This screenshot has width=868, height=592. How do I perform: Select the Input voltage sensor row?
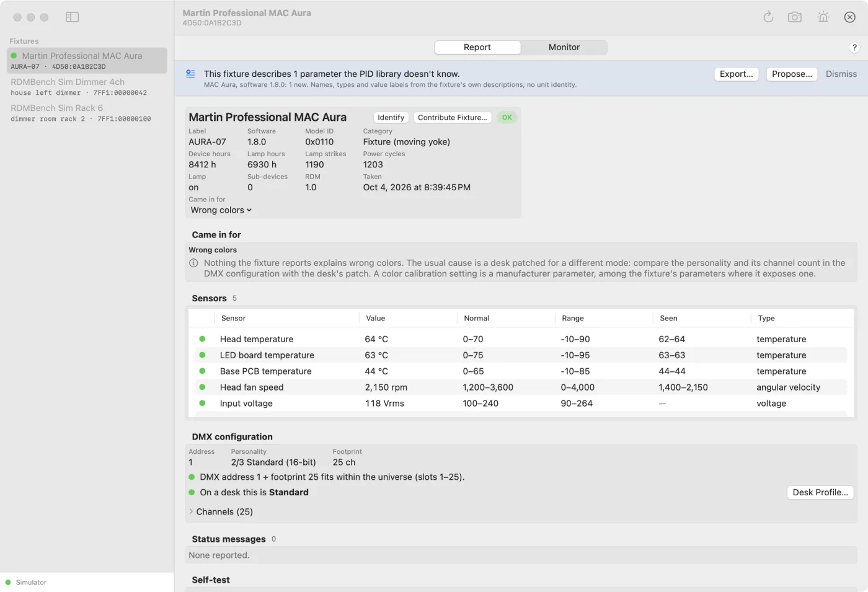pos(521,404)
